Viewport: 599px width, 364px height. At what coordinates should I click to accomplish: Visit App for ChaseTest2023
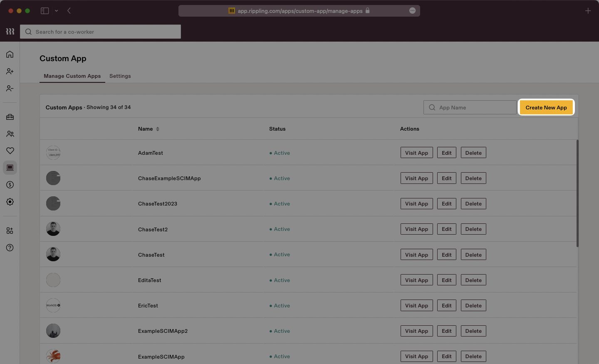tap(416, 203)
